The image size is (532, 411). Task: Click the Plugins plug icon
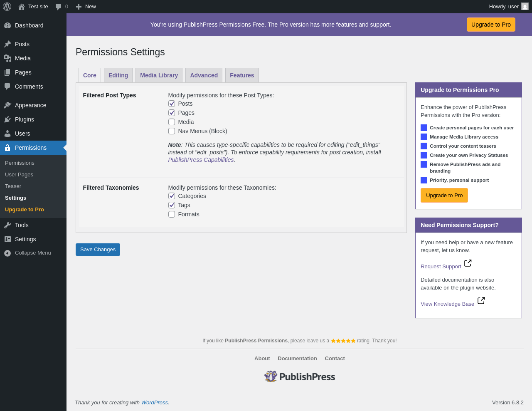click(7, 119)
